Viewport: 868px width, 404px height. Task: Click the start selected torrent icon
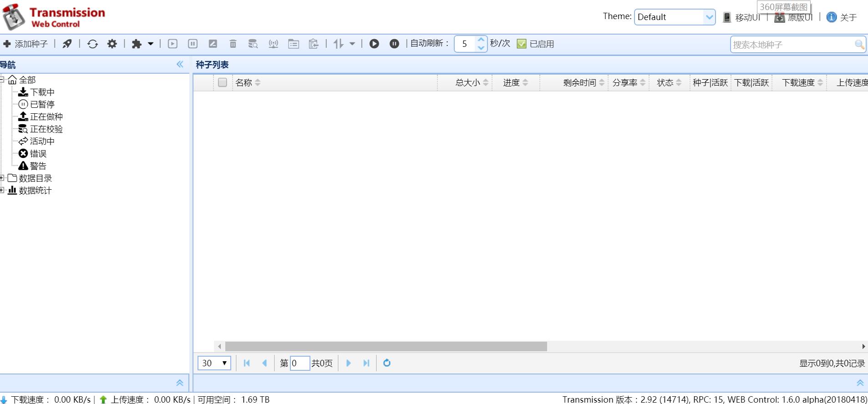(x=173, y=44)
